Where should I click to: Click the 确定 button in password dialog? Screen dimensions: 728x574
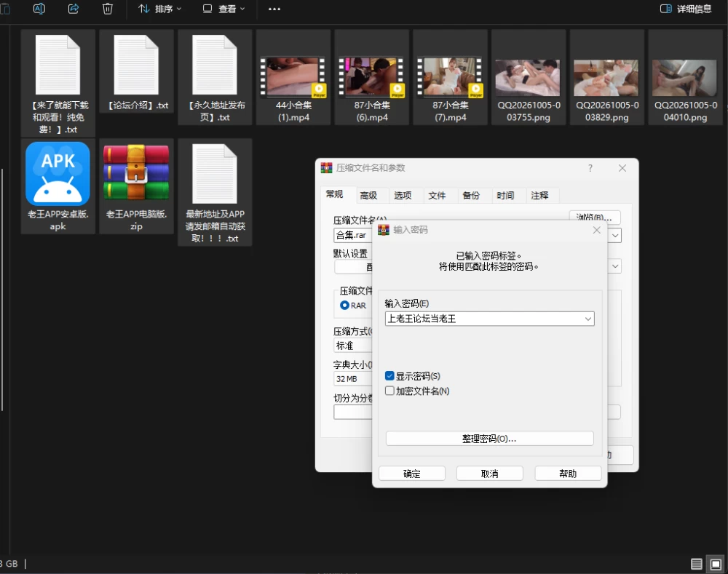pos(412,474)
